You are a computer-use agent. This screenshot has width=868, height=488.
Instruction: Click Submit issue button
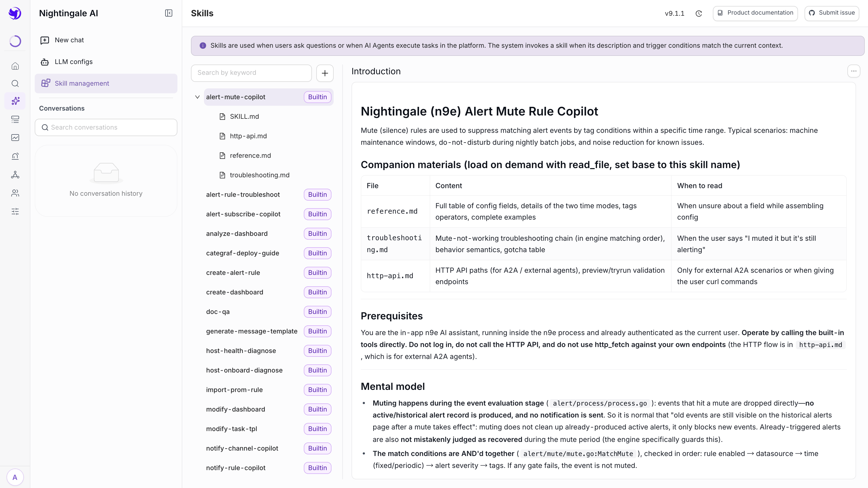coord(832,13)
